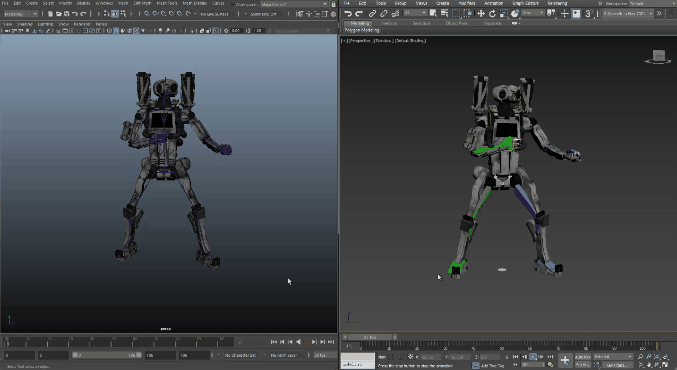
Task: Activate the Select and Move tool
Action: (481, 14)
